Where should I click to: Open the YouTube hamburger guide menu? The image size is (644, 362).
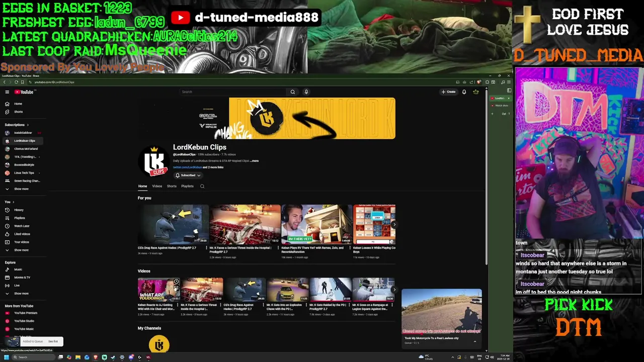(x=7, y=92)
